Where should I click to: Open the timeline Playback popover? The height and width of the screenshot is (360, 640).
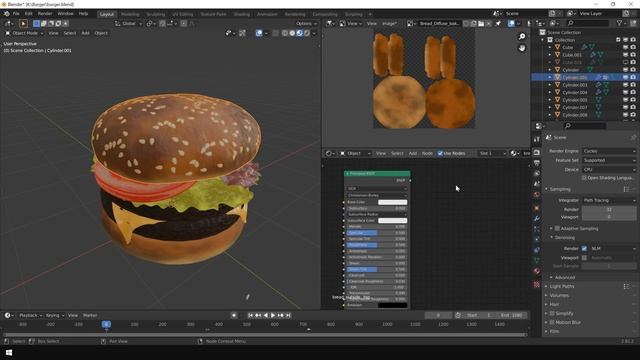tap(31, 315)
